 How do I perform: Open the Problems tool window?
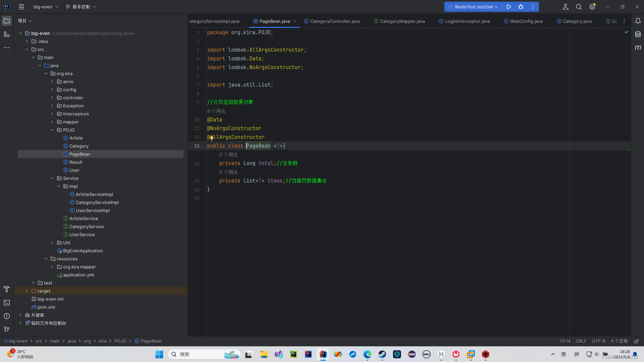tap(7, 316)
